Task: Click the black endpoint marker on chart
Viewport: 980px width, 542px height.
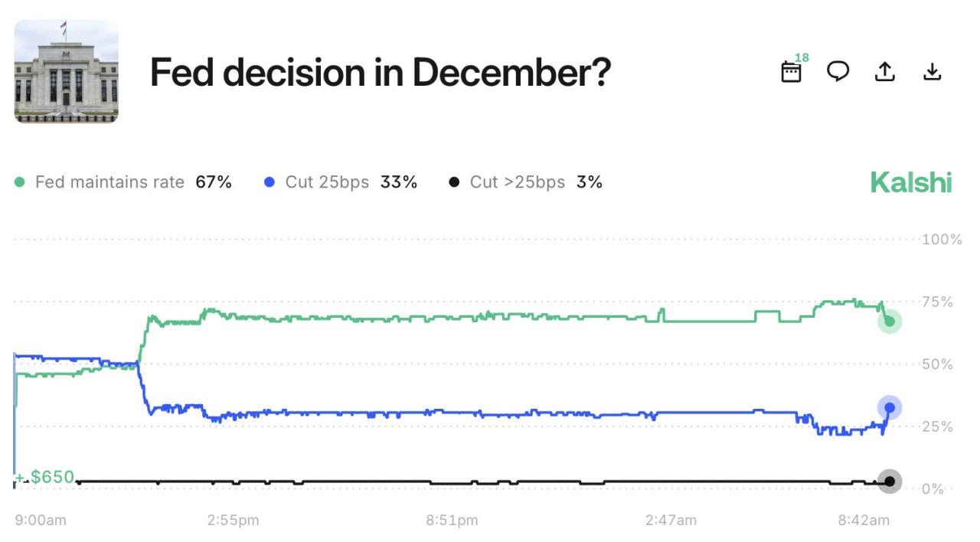Action: [x=890, y=482]
